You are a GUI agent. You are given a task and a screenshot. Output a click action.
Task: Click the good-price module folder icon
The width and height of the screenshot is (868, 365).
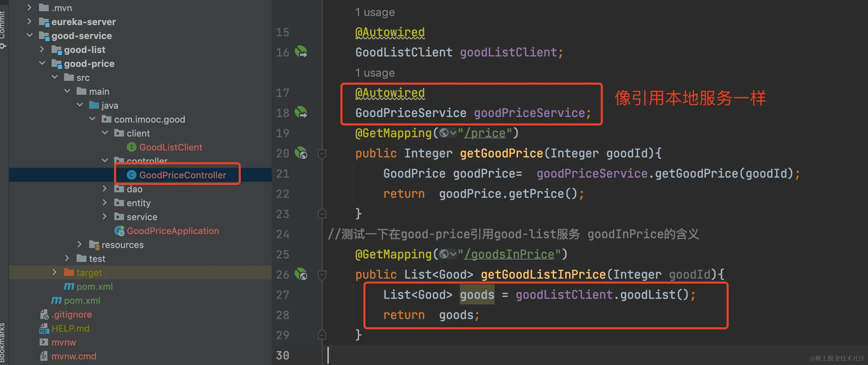pos(56,64)
